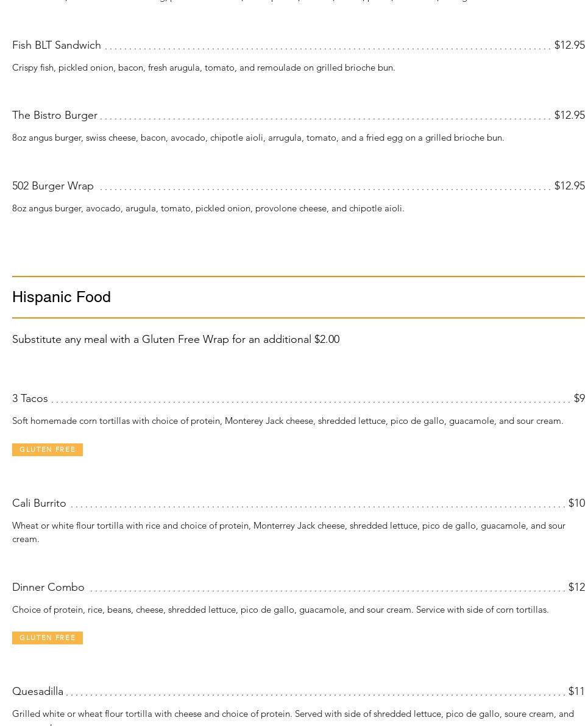Viewport: 588px width, 726px height.
Task: Click the Gluten Free Wrap substitution note
Action: (175, 339)
